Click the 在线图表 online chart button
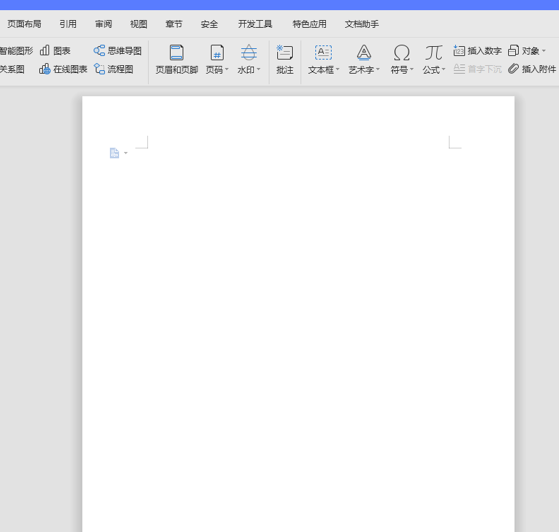 coord(63,69)
